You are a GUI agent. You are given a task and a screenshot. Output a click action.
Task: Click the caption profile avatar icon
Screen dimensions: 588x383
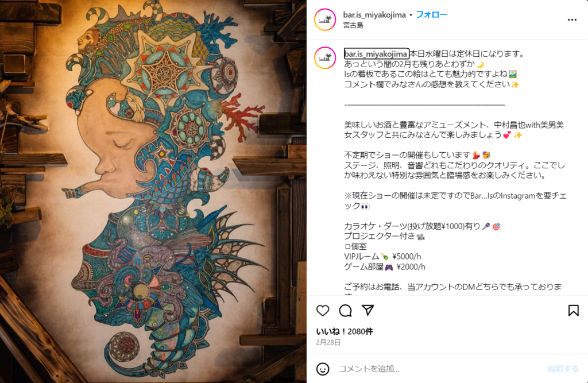(325, 58)
